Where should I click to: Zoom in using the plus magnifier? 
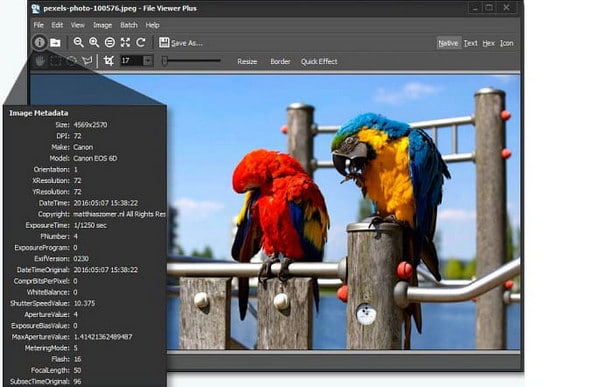point(94,42)
